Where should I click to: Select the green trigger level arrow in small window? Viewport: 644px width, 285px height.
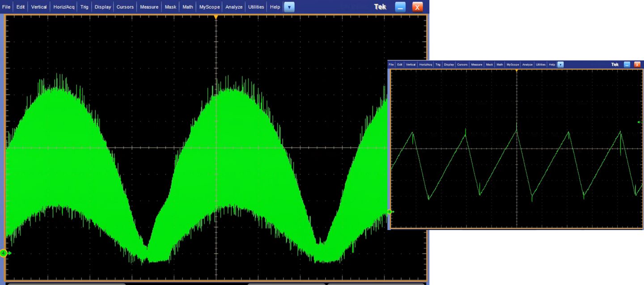(x=640, y=122)
